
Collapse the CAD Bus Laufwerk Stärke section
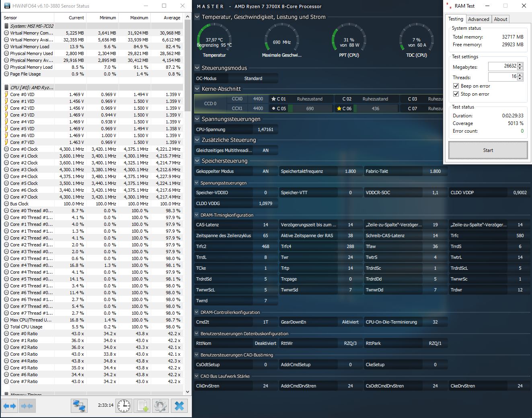(197, 376)
